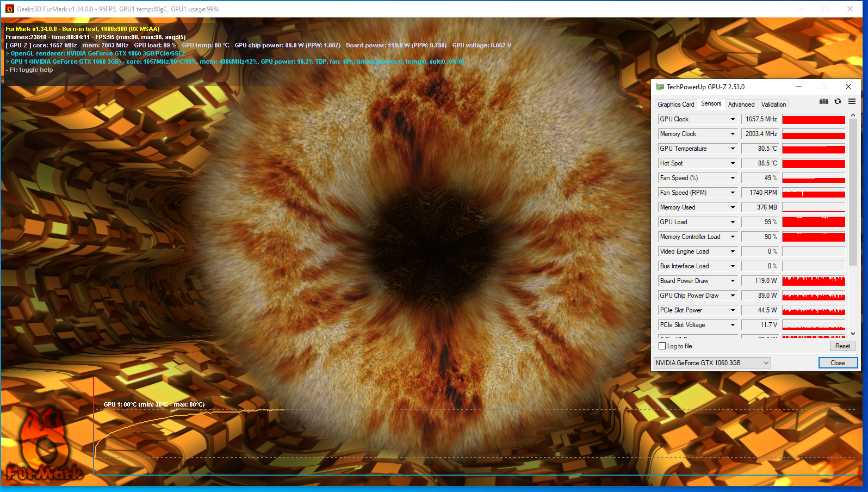Click the Board Power Draw graph
Viewport: 868px width, 492px height.
tap(814, 281)
